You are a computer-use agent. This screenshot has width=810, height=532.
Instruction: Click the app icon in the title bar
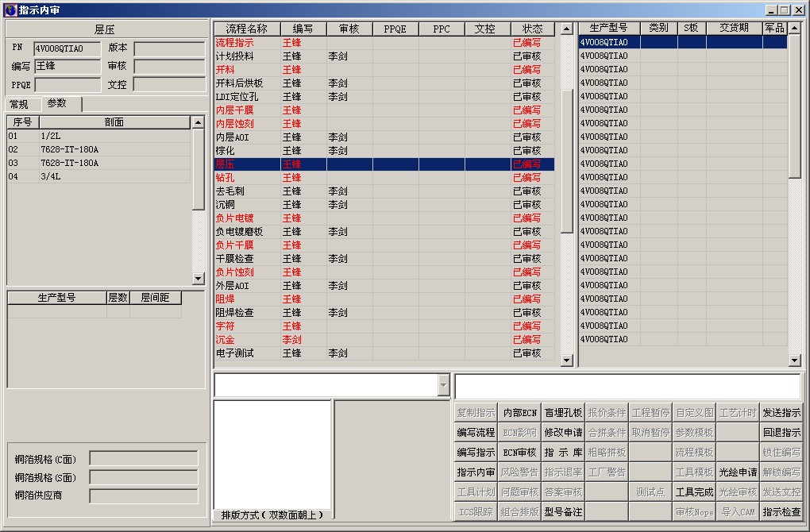point(10,10)
